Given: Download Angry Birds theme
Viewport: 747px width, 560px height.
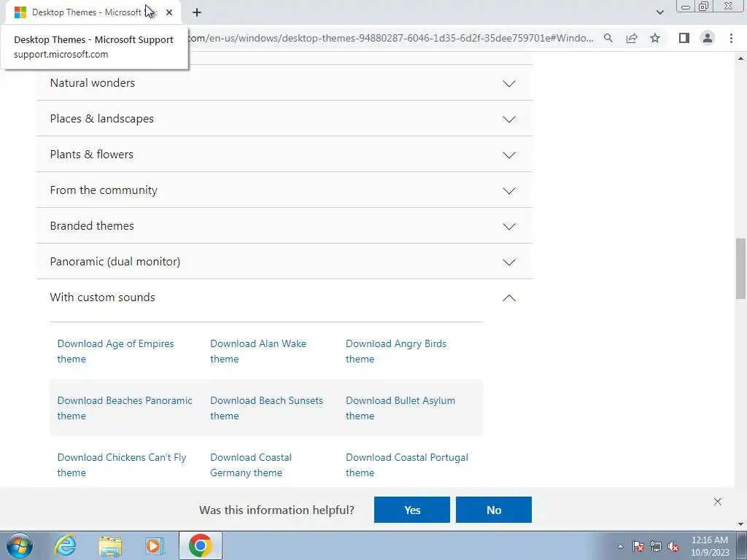Looking at the screenshot, I should pos(396,351).
